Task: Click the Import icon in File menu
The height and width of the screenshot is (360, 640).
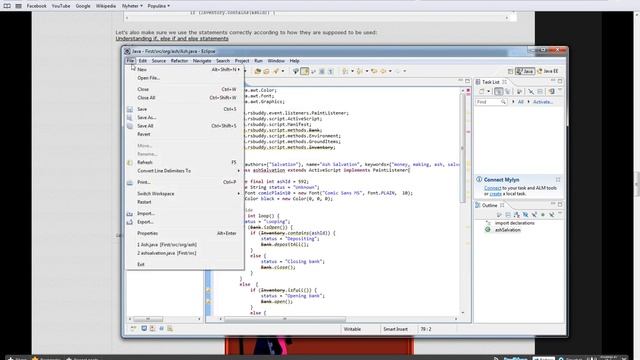Action: pos(130,213)
